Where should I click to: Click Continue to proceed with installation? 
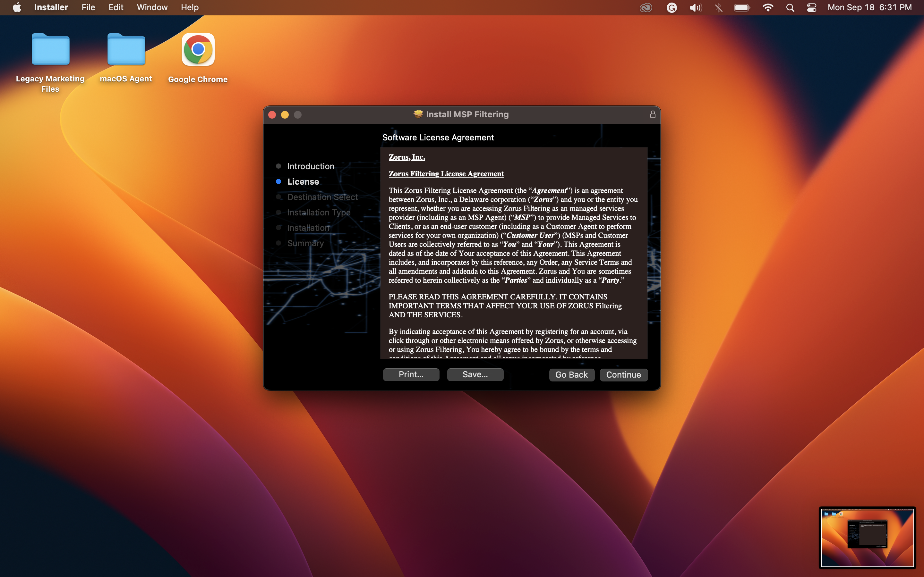coord(623,375)
